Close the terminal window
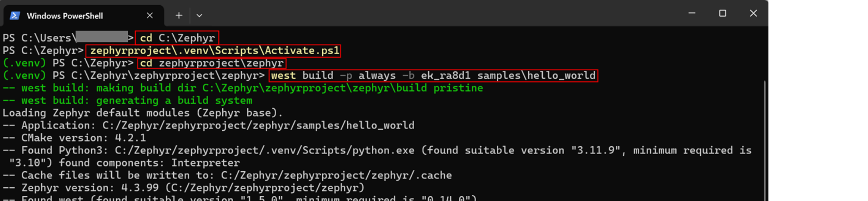The image size is (868, 201). (x=753, y=13)
